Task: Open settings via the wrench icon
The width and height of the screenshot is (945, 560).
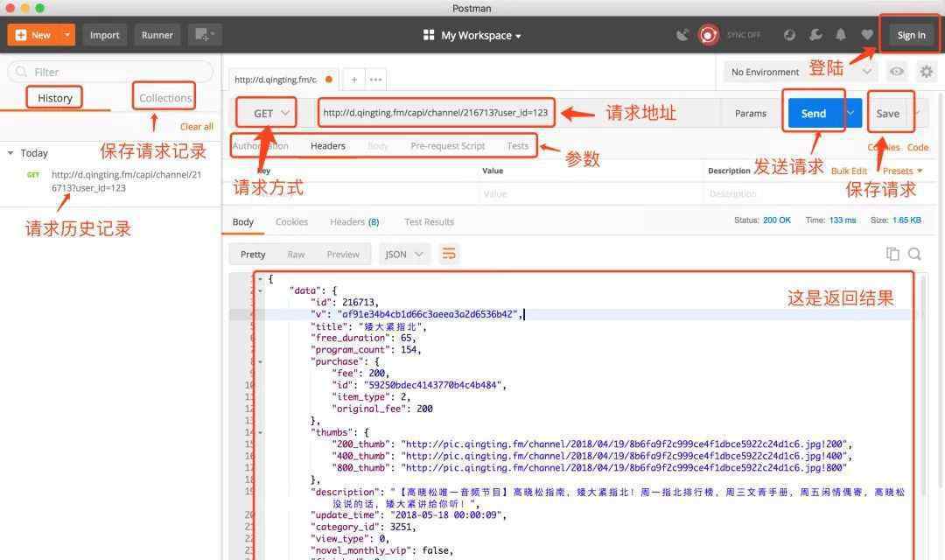Action: coord(815,35)
